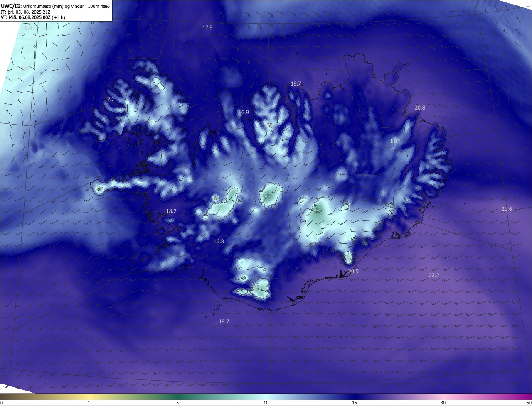Click the 50 tick on the color scale
The width and height of the screenshot is (532, 406).
[529, 403]
